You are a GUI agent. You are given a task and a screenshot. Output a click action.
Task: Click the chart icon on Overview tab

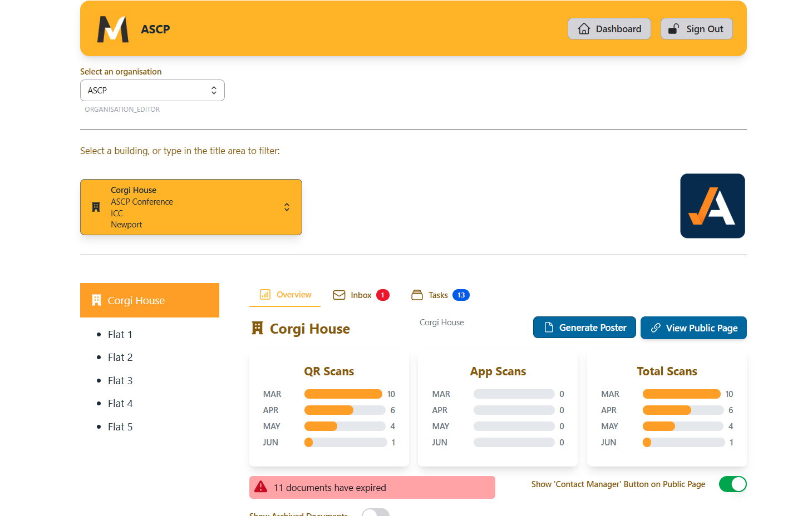pos(265,295)
